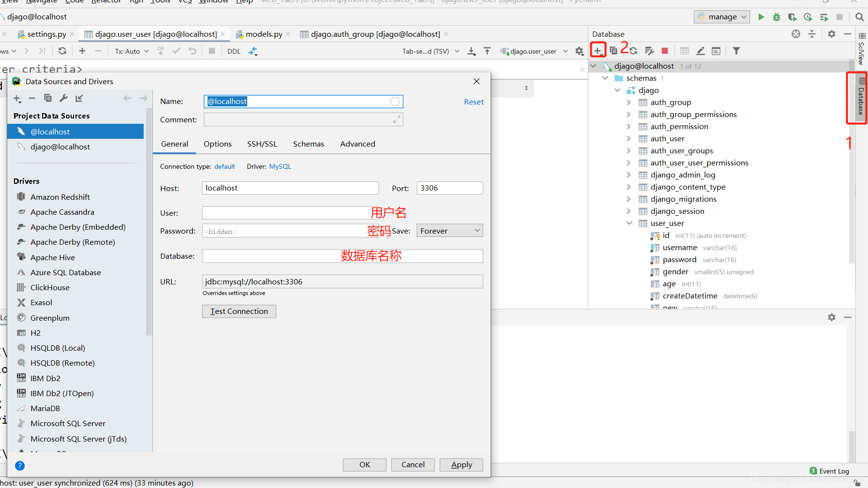Reload data grid page icon in editor toolbar
Image resolution: width=868 pixels, height=488 pixels.
62,51
